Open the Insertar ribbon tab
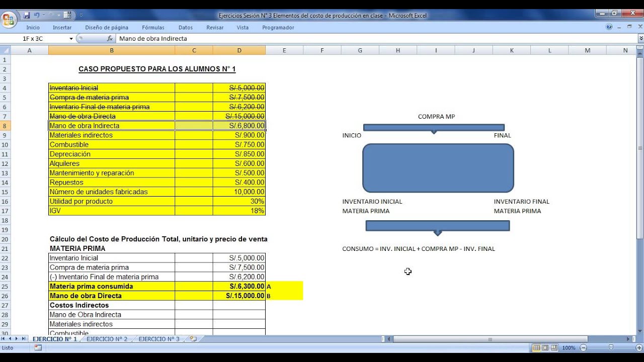This screenshot has height=362, width=644. 62,28
